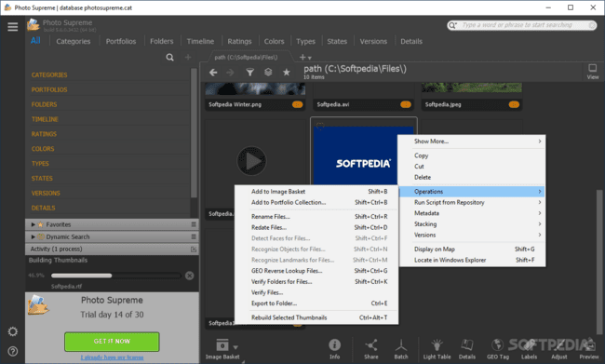This screenshot has height=364, width=605.
Task: Open the Dynamic Search panel menu icon
Action: pos(194,236)
